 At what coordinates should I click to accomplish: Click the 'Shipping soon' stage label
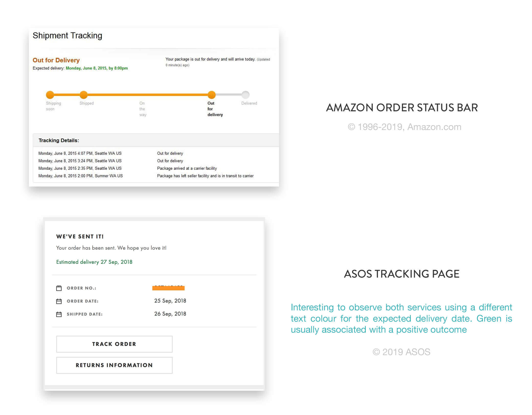[53, 106]
